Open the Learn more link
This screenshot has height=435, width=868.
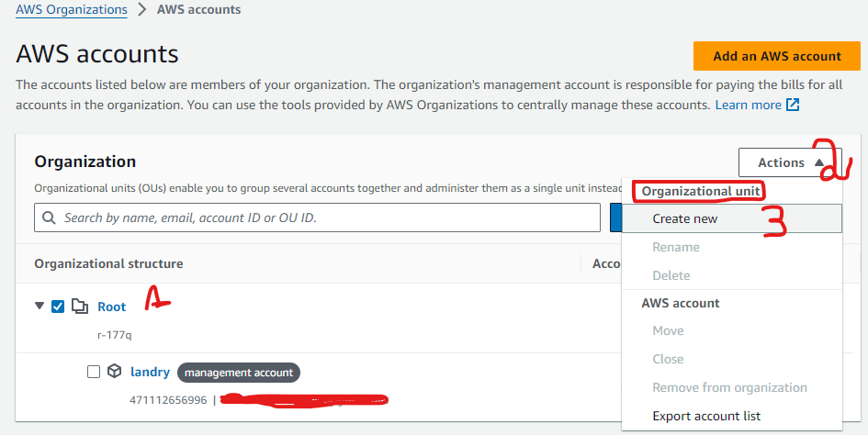point(748,106)
